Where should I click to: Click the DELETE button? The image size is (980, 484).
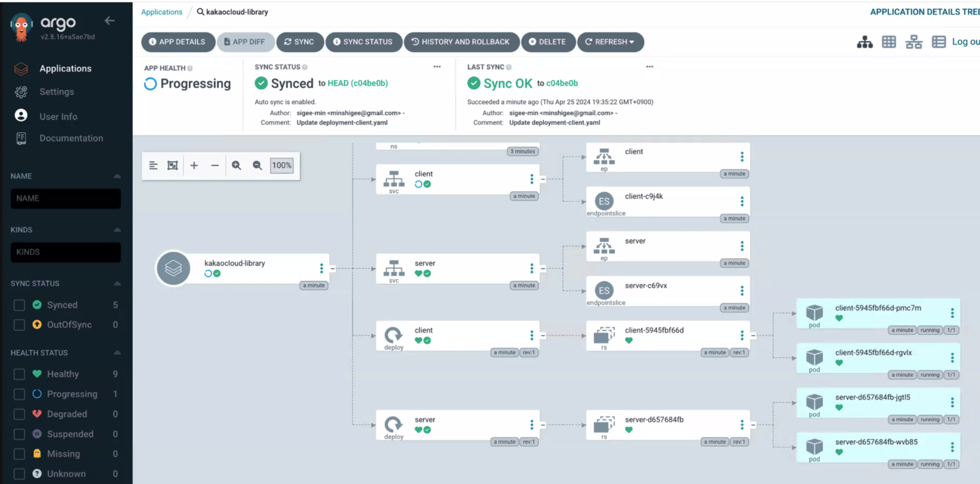[548, 42]
